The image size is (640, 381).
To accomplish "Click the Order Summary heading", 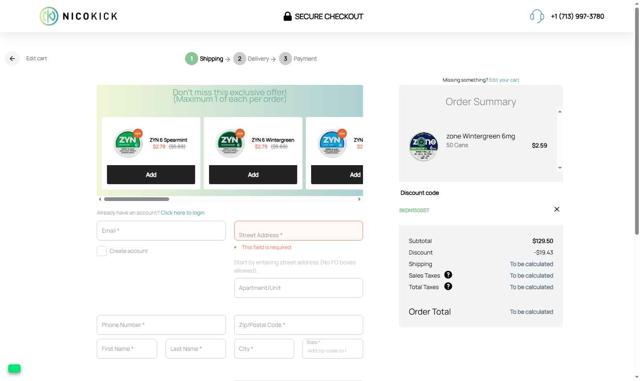I will click(x=481, y=102).
